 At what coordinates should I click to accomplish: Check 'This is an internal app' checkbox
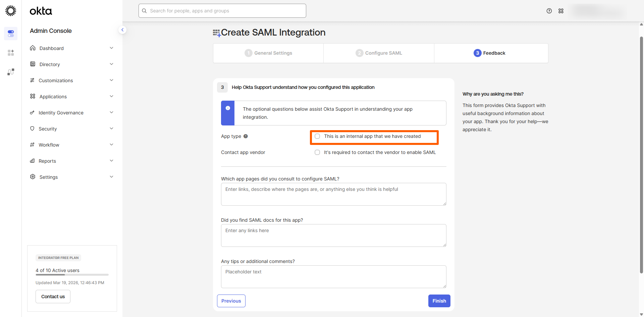coord(317,136)
